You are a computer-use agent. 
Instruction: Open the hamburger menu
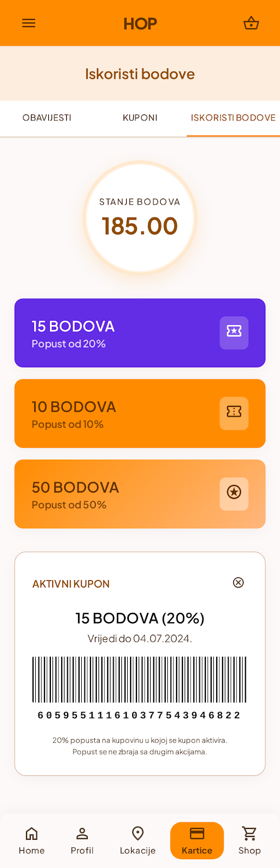pyautogui.click(x=29, y=23)
